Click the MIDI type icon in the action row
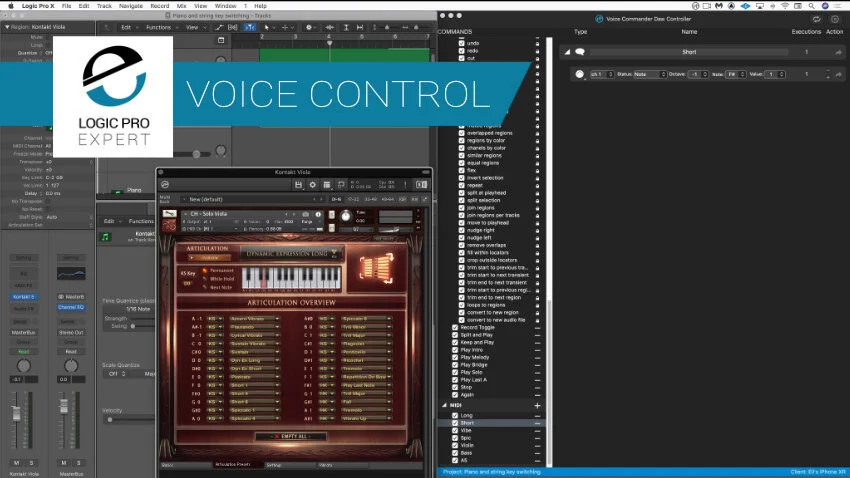Screen dimensions: 850x478 (x=579, y=74)
